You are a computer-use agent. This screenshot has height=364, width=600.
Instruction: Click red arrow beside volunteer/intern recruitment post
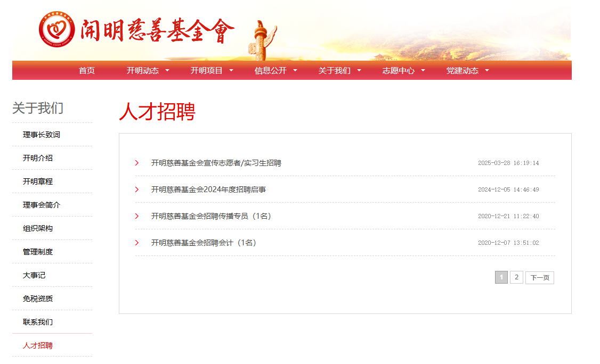137,163
